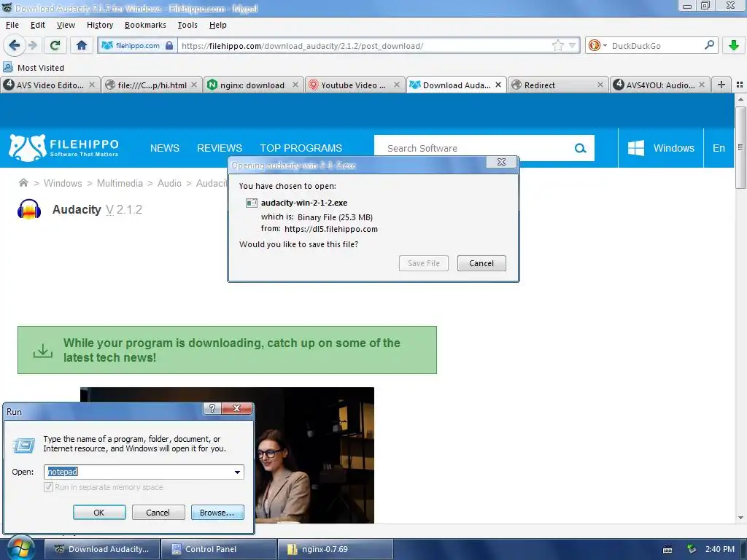Close the Youtube Video tab
This screenshot has width=747, height=560.
point(397,85)
